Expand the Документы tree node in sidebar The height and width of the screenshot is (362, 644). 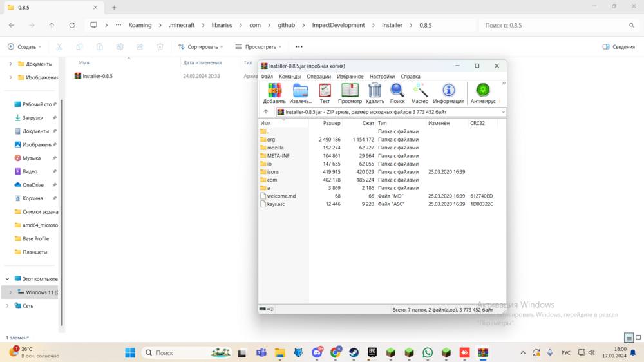click(11, 64)
